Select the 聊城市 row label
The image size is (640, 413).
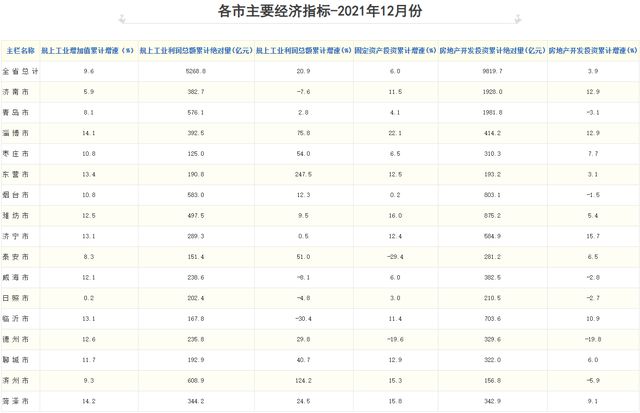tap(16, 360)
